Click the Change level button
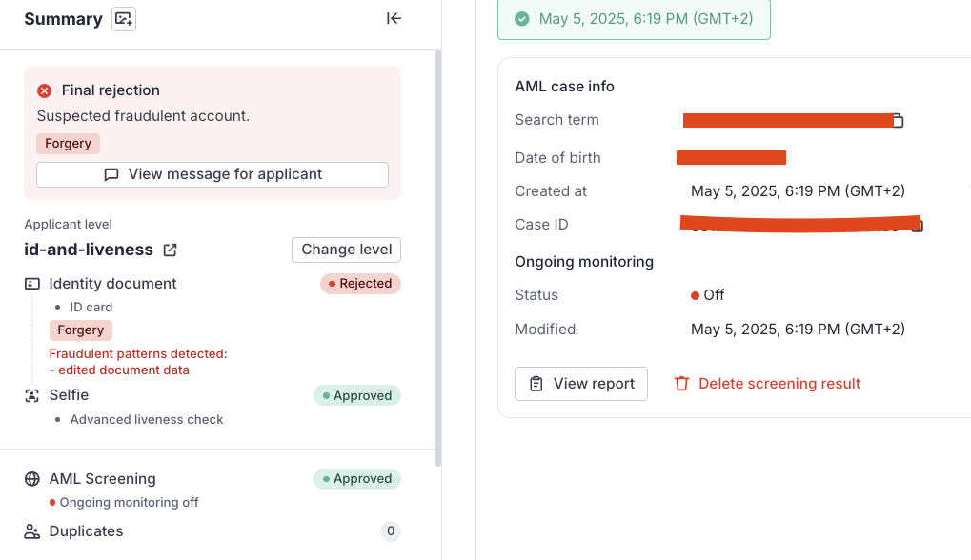 [x=346, y=250]
